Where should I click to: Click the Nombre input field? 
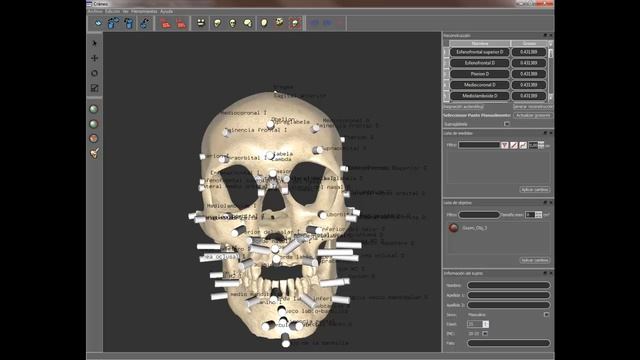pos(509,285)
